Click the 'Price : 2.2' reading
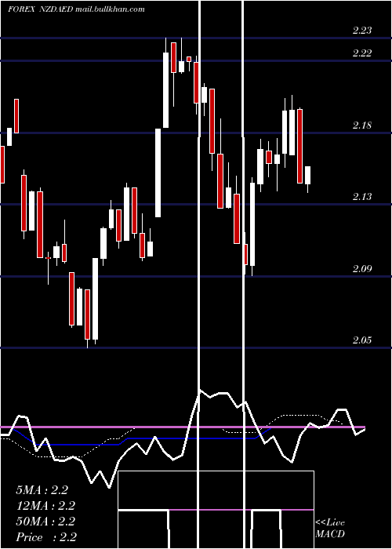This screenshot has height=549, width=392. pos(46,537)
